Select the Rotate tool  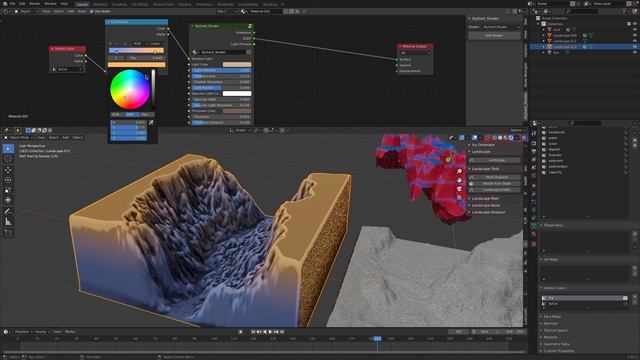pos(8,180)
